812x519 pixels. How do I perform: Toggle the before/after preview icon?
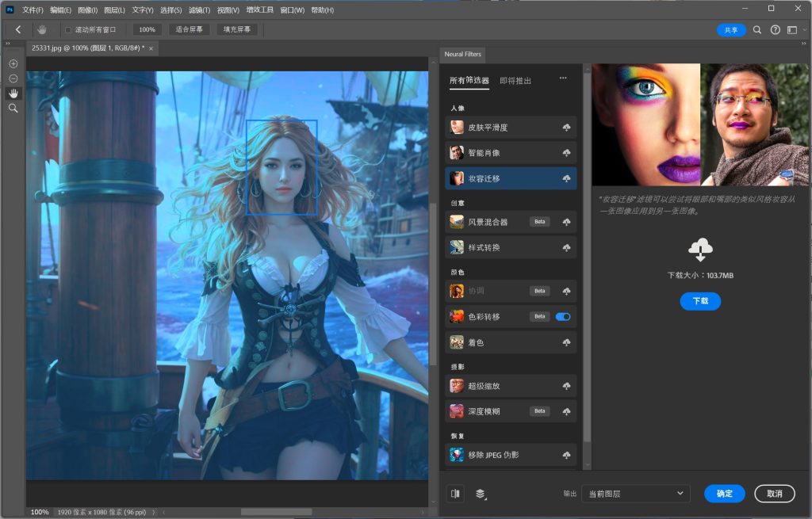pyautogui.click(x=456, y=494)
